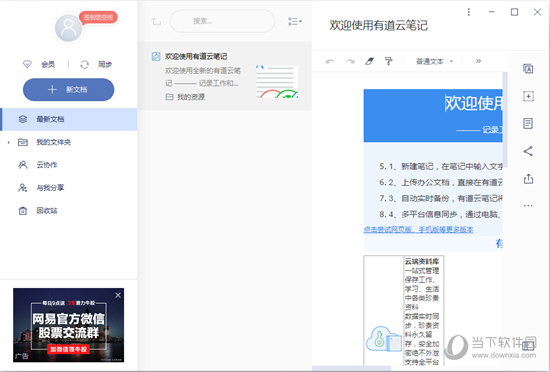Click the undo arrow in the editor toolbar
550x372 pixels.
330,61
